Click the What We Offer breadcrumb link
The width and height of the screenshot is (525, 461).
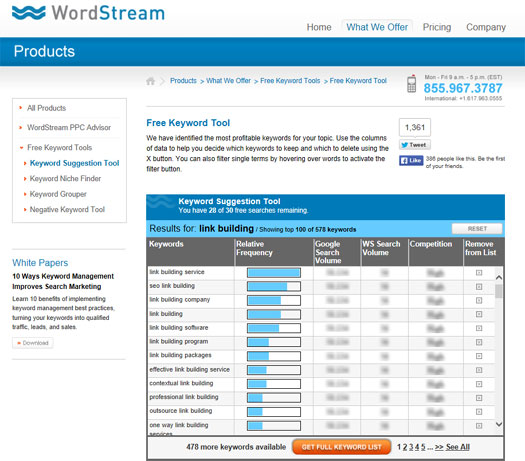click(228, 81)
